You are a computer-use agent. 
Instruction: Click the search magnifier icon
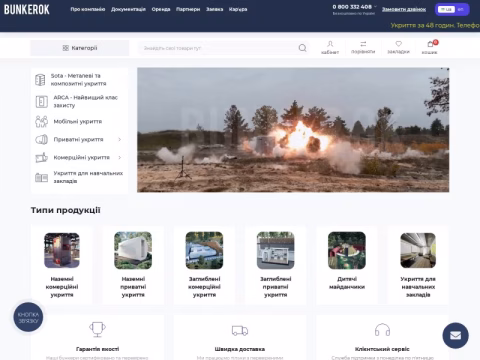302,48
